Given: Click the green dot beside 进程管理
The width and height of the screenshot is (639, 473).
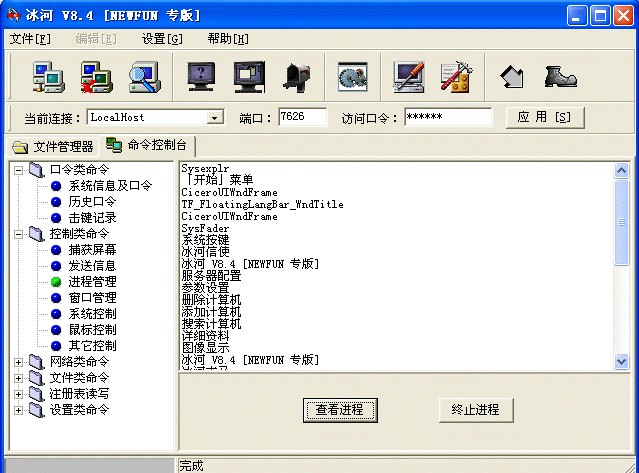Looking at the screenshot, I should tap(56, 282).
